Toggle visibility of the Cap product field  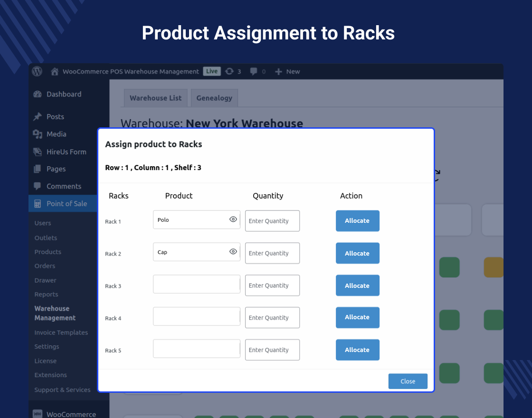[x=233, y=251]
